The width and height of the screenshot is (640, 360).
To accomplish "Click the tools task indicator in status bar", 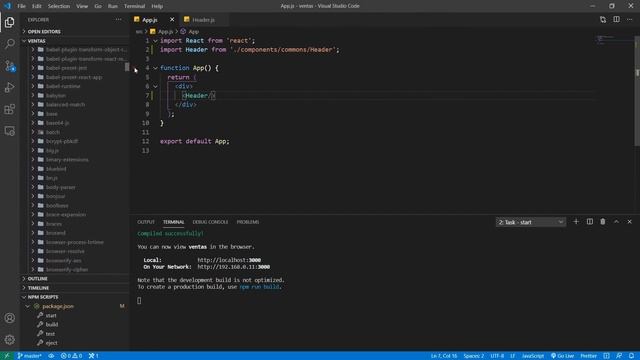I will click(x=93, y=356).
